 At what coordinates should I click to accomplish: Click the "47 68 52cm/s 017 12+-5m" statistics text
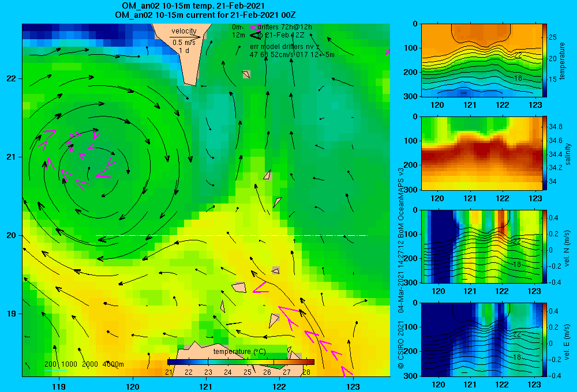(x=292, y=55)
